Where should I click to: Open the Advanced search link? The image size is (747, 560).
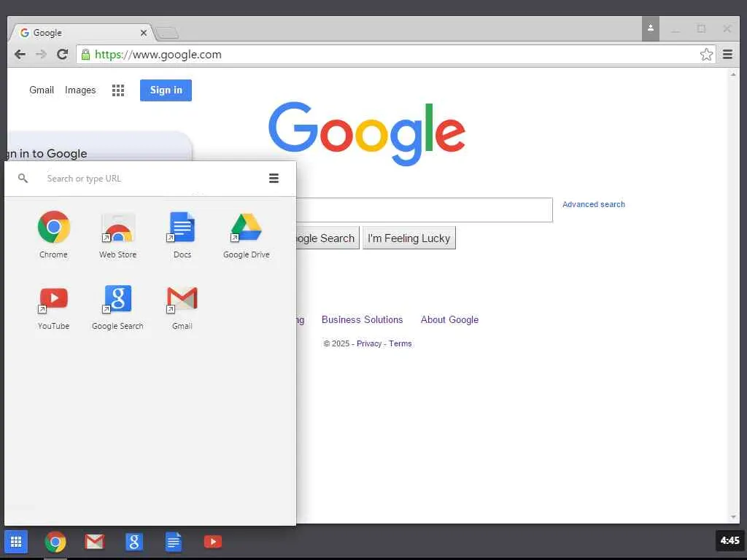[594, 204]
